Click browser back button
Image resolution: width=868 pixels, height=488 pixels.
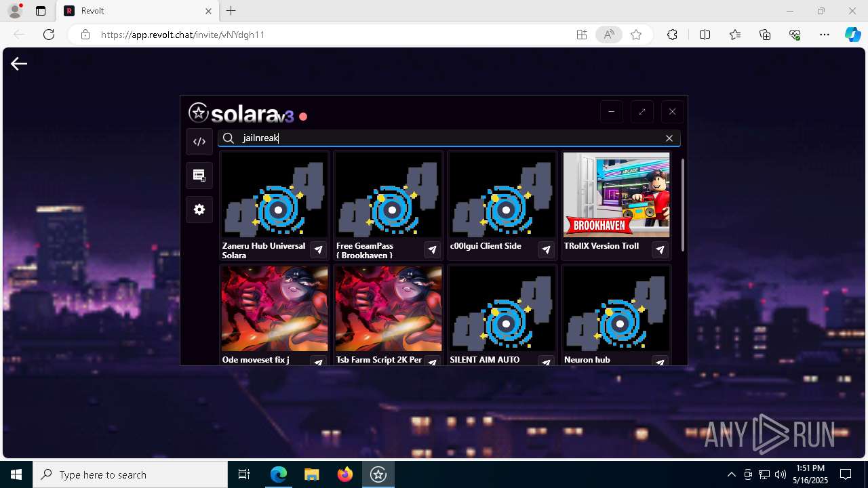pyautogui.click(x=19, y=35)
